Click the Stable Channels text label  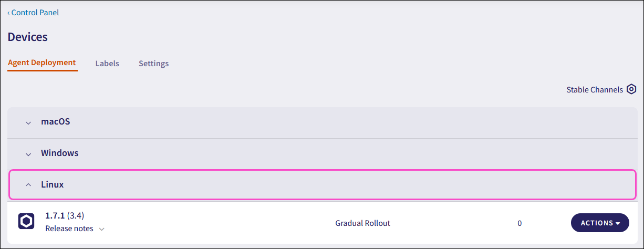click(x=594, y=90)
